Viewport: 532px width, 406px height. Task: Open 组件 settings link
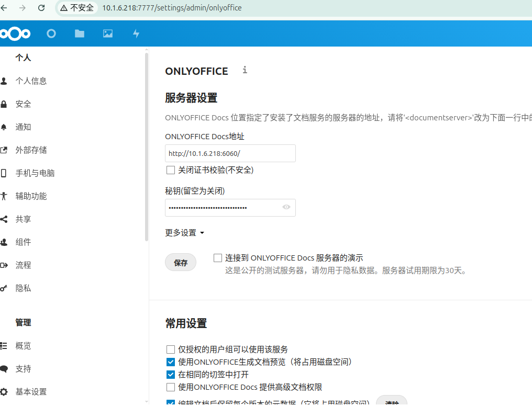(x=23, y=242)
